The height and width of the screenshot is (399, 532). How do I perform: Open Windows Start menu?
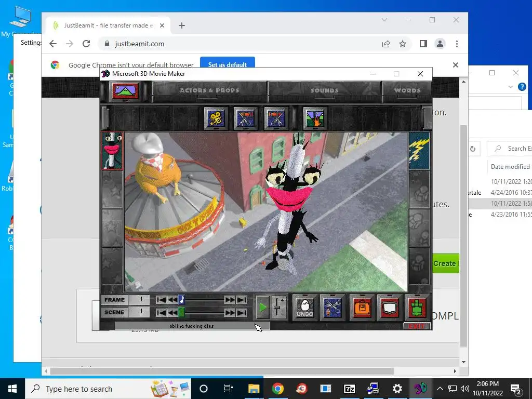pos(12,389)
